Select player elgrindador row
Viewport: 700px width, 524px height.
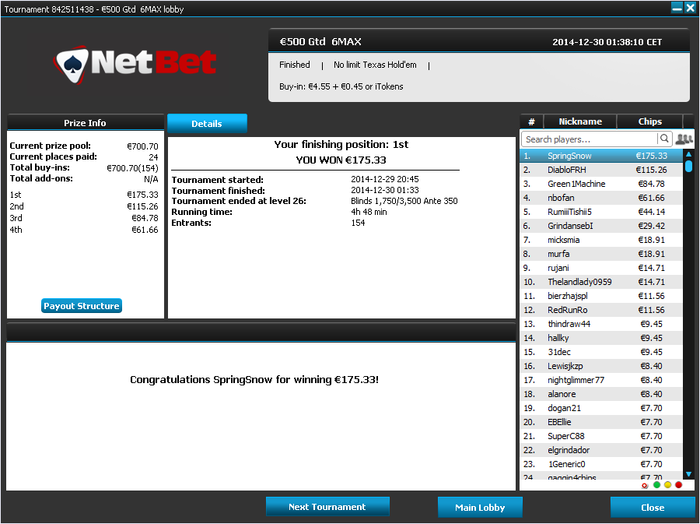point(601,450)
